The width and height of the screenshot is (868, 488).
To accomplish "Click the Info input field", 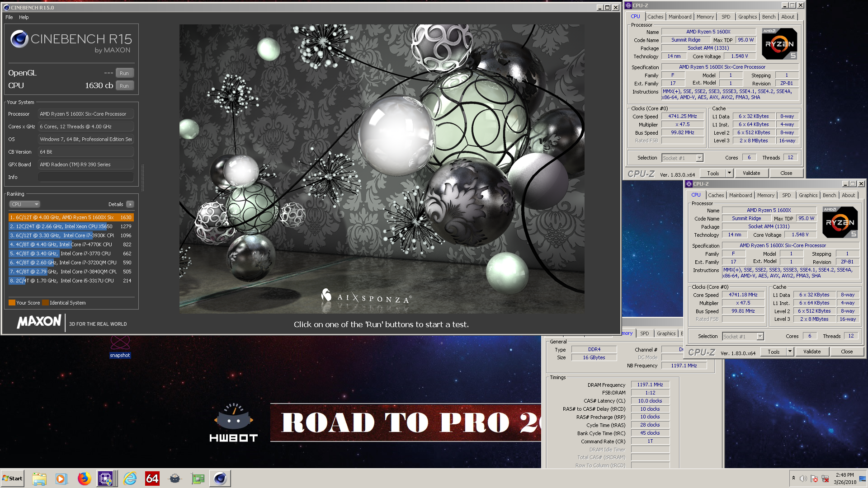I will click(x=86, y=177).
